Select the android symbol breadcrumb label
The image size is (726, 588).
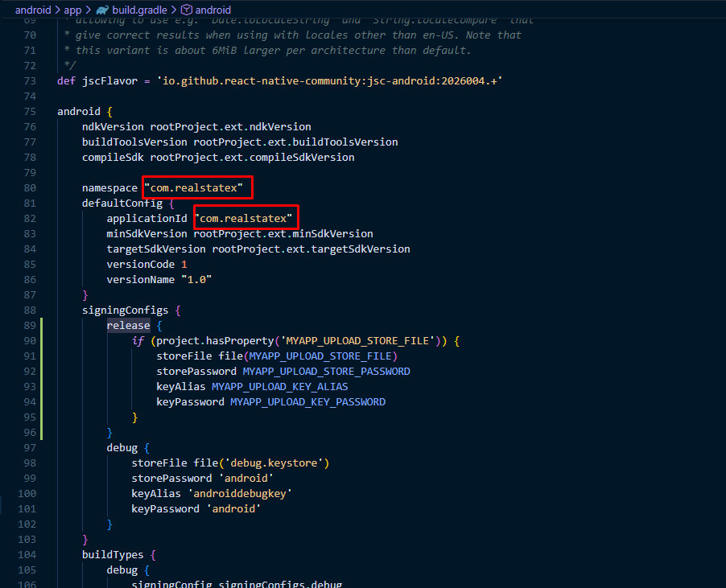click(213, 10)
